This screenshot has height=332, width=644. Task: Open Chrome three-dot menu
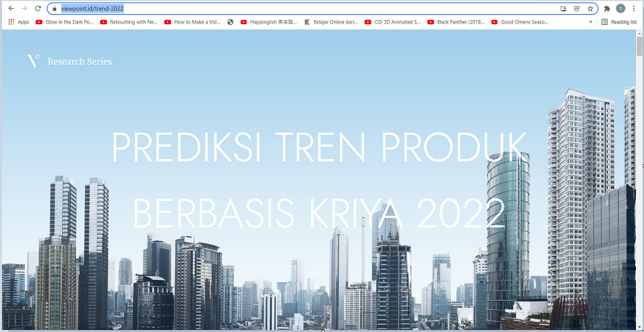coord(634,8)
